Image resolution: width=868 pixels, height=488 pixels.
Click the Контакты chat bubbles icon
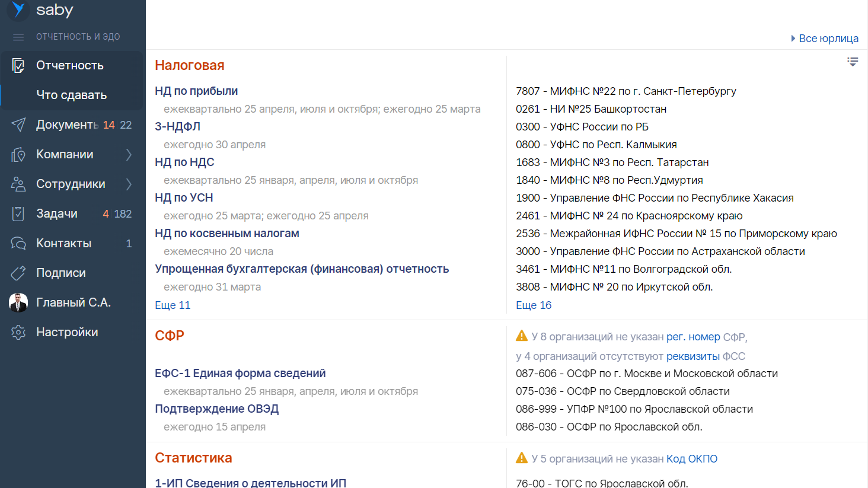[x=18, y=243]
